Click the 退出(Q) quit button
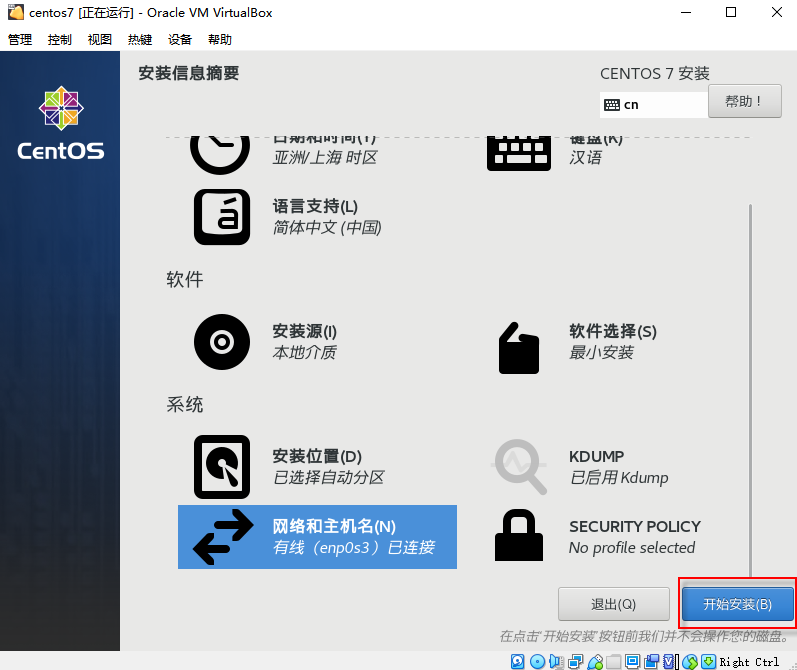Screen dimensions: 797x670 (x=614, y=604)
